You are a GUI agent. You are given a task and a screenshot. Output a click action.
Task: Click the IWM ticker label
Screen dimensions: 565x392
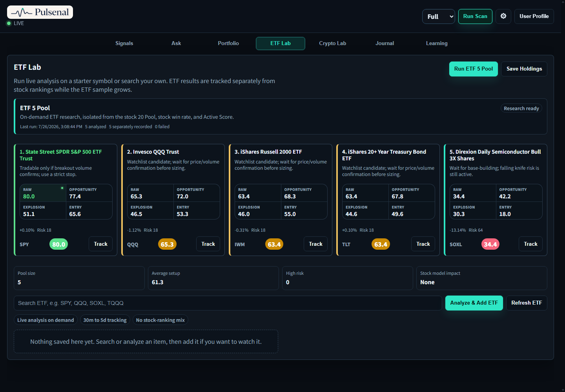pyautogui.click(x=240, y=244)
